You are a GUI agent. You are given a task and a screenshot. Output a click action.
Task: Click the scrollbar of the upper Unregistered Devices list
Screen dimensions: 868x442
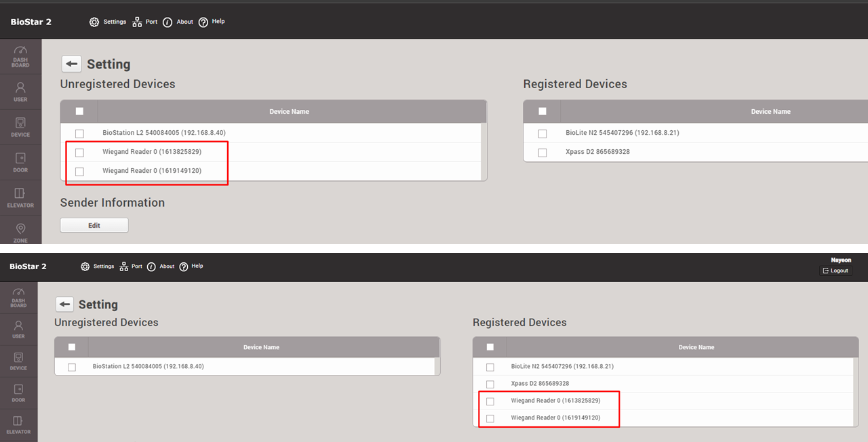tap(484, 152)
